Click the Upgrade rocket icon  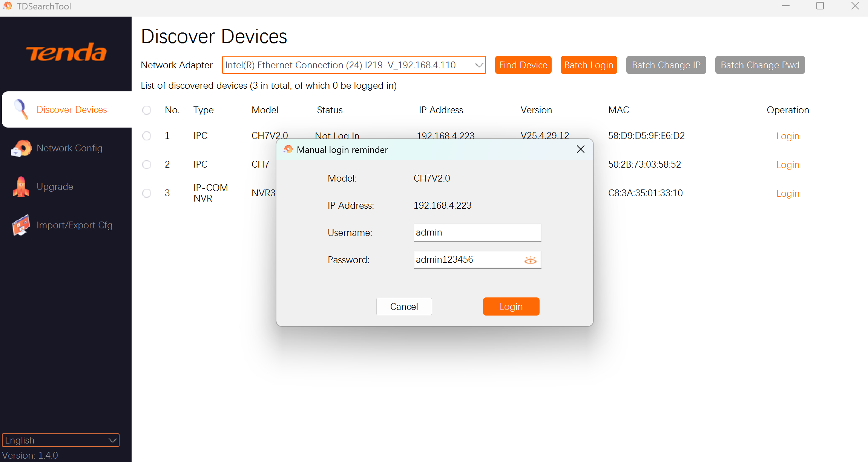(x=21, y=187)
